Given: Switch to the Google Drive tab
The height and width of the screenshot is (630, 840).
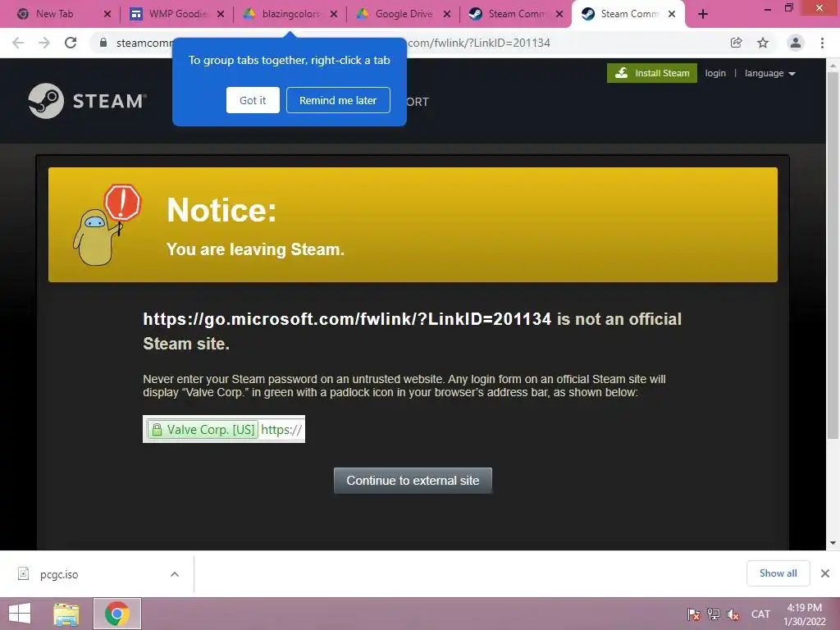Looking at the screenshot, I should click(404, 14).
